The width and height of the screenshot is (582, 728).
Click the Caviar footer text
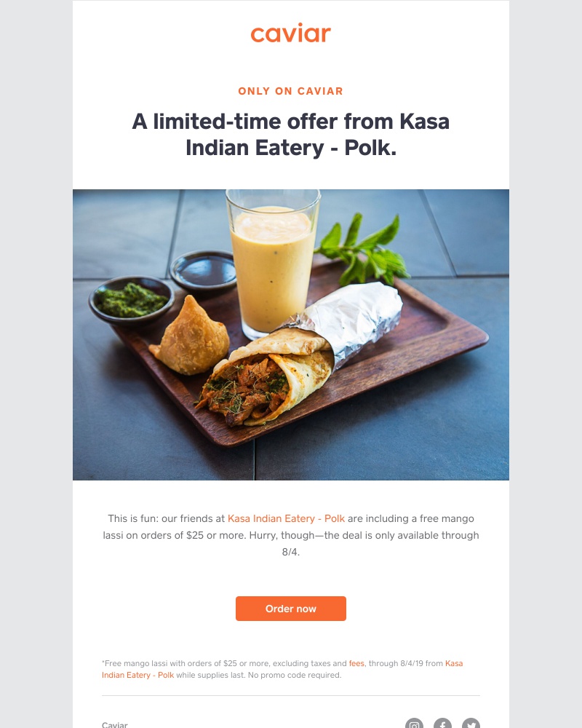(x=114, y=724)
